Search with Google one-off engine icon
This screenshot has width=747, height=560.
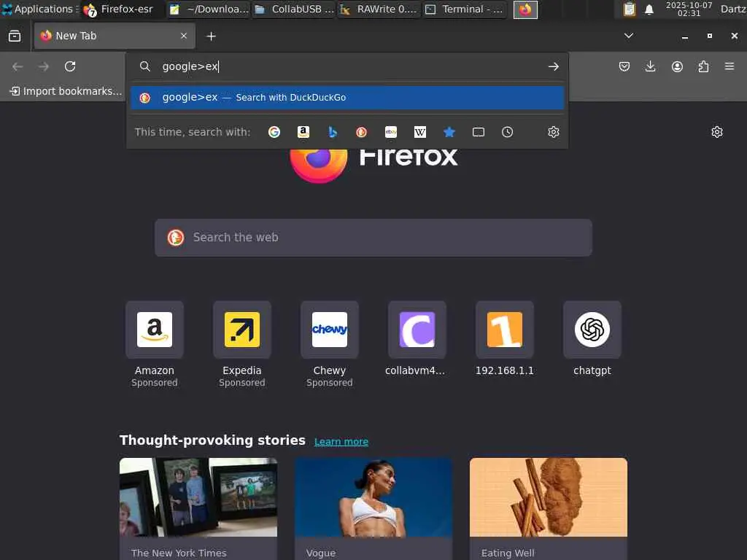point(274,132)
